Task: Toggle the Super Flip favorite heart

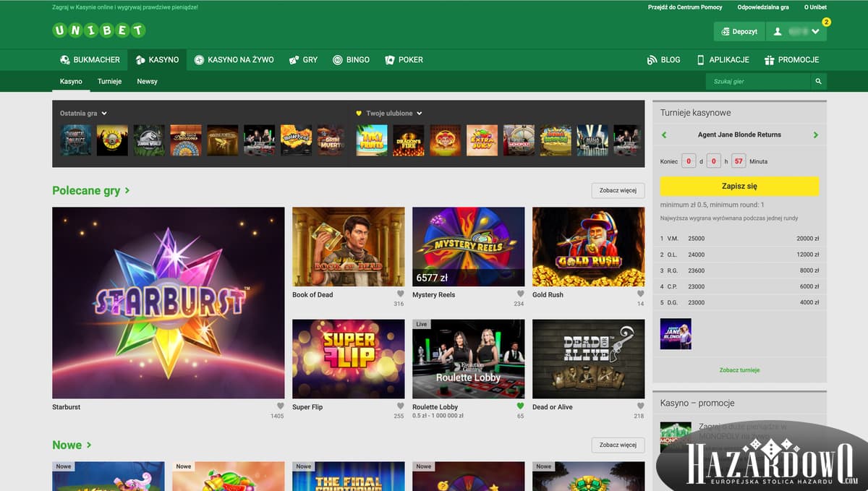Action: coord(400,406)
